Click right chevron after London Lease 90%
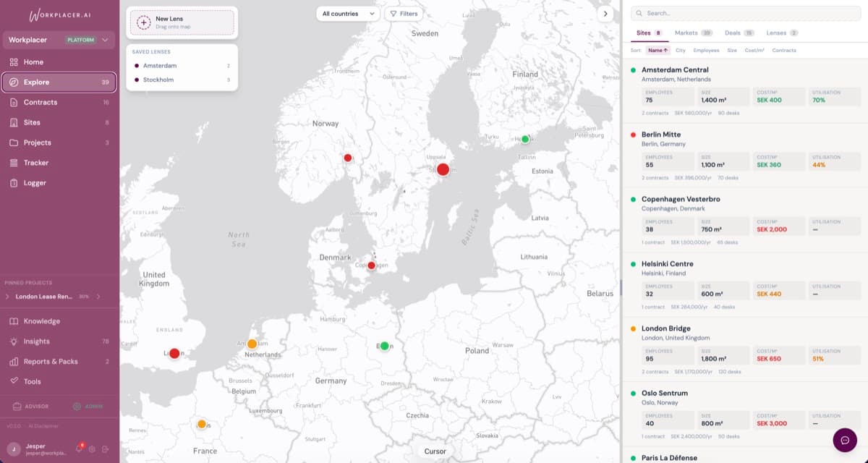Screen dimensions: 868x463 [98, 297]
